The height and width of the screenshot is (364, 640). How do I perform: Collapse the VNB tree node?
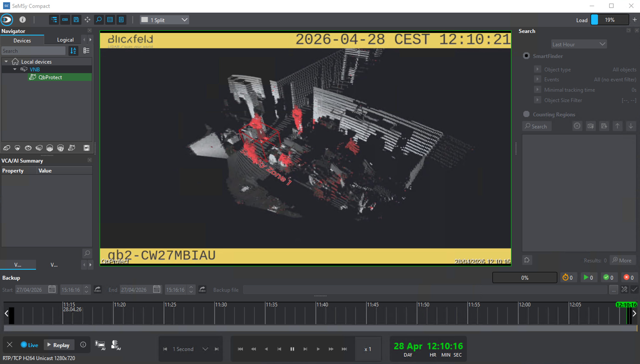(15, 69)
